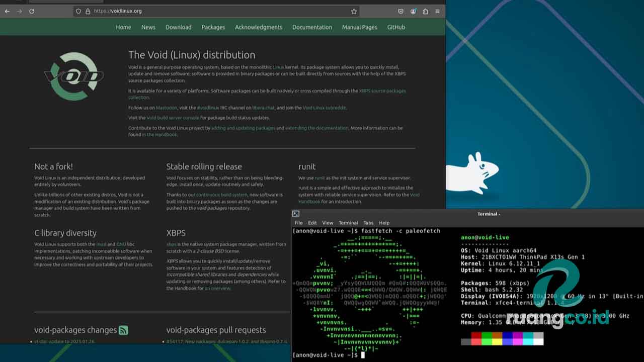
Task: Click 'OS: Void Linux aarch64' terminal line
Action: (499, 250)
